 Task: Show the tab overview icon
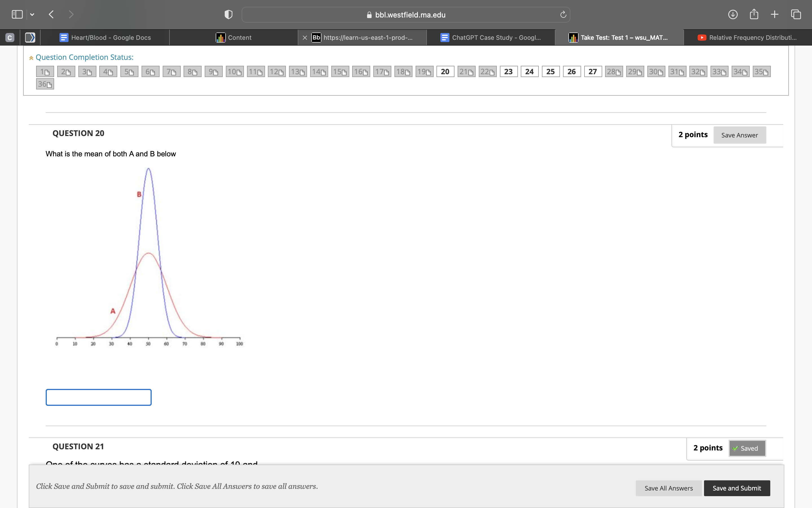tap(796, 14)
